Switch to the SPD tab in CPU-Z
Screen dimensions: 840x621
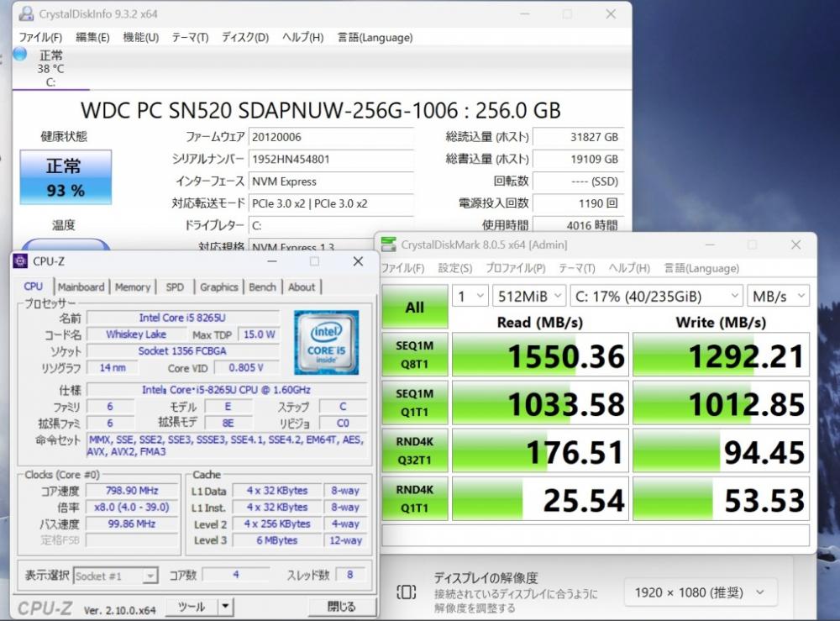pos(175,287)
